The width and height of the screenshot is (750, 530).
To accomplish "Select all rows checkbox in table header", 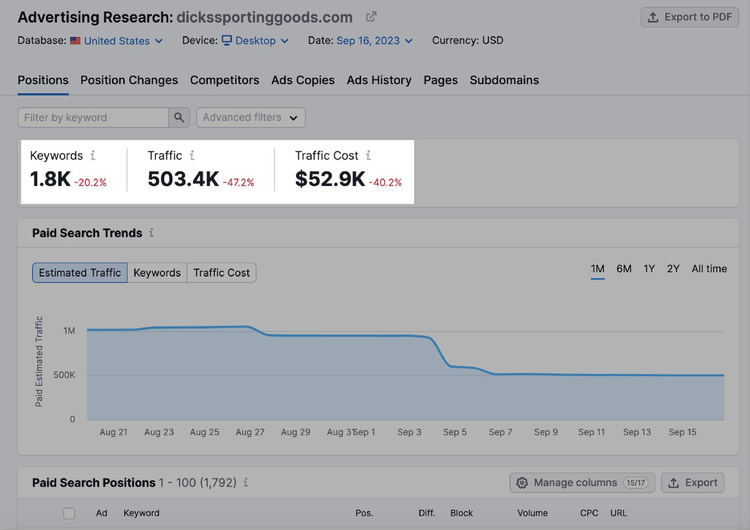I will click(69, 513).
